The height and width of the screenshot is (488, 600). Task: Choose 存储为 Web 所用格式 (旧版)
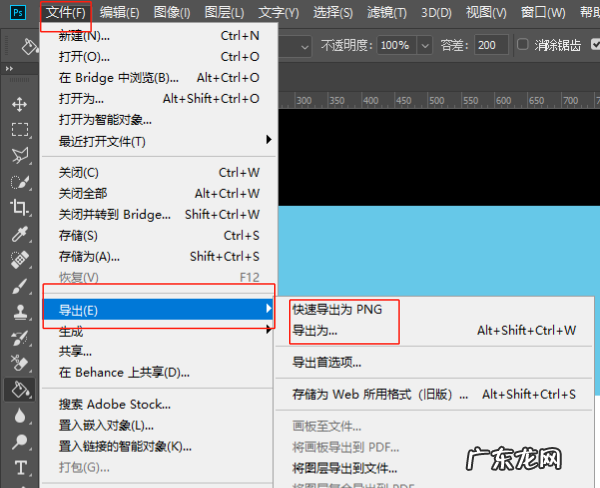coord(435,394)
